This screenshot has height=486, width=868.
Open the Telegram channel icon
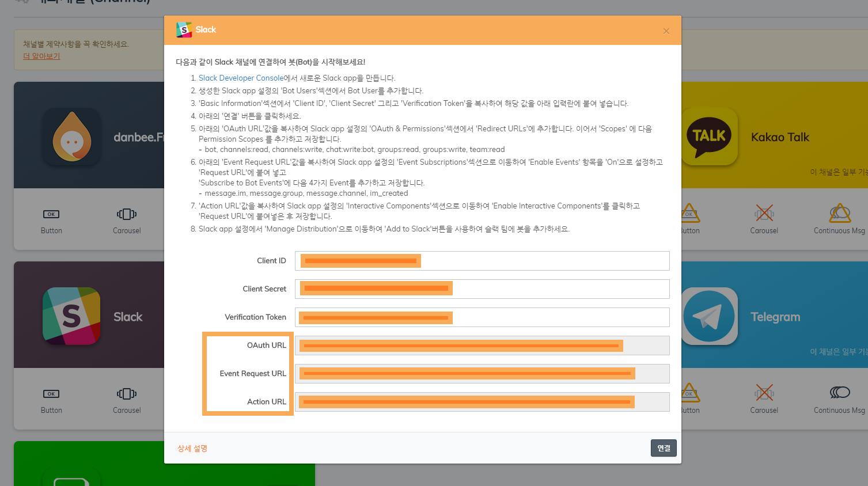(x=709, y=316)
